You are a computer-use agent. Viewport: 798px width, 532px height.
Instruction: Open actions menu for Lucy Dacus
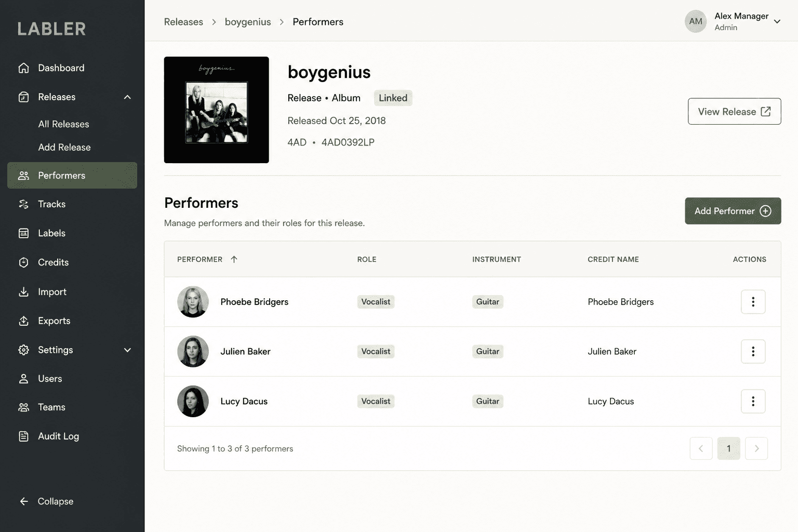click(x=753, y=401)
